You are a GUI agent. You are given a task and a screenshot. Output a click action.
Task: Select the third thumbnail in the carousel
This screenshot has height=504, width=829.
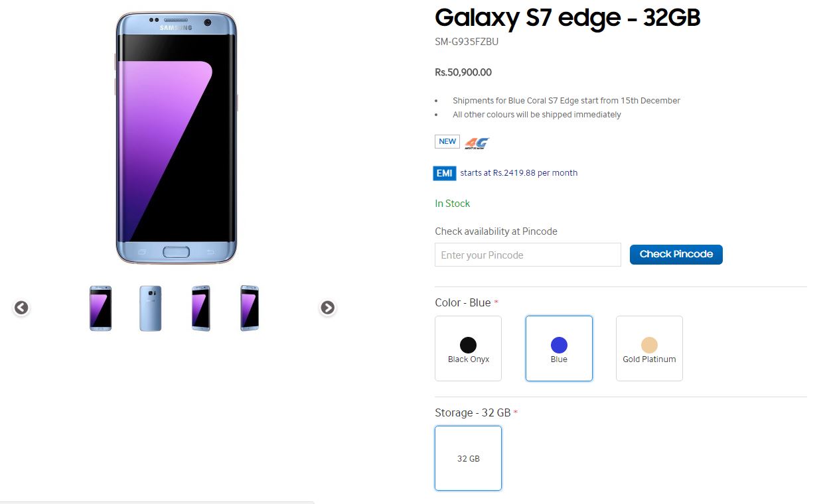[200, 308]
